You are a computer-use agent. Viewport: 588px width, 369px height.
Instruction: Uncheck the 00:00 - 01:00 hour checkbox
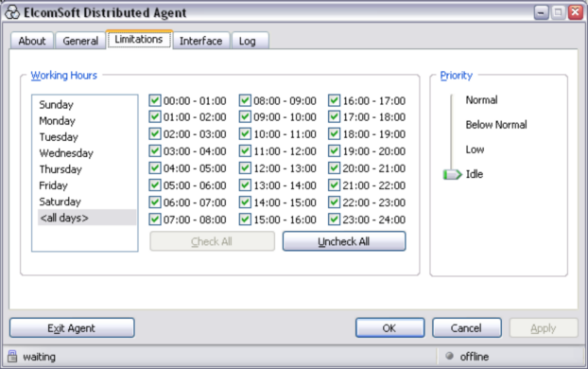(x=155, y=100)
